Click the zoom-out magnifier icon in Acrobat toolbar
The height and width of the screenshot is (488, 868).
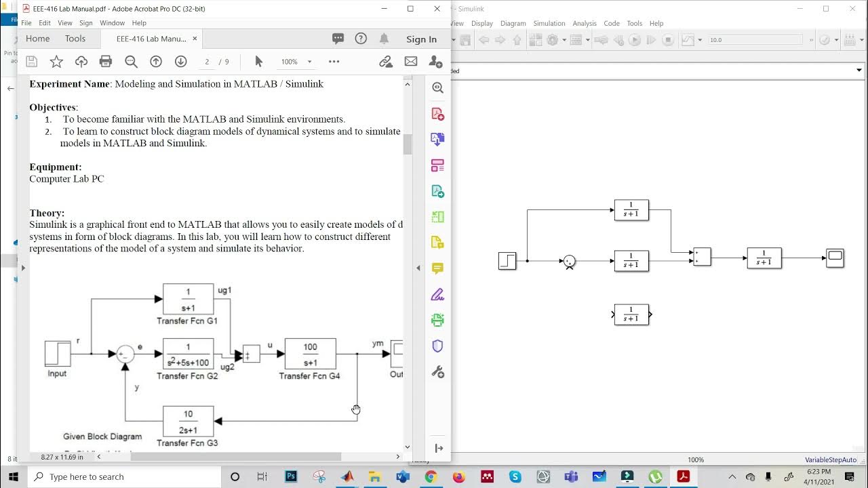click(x=132, y=62)
